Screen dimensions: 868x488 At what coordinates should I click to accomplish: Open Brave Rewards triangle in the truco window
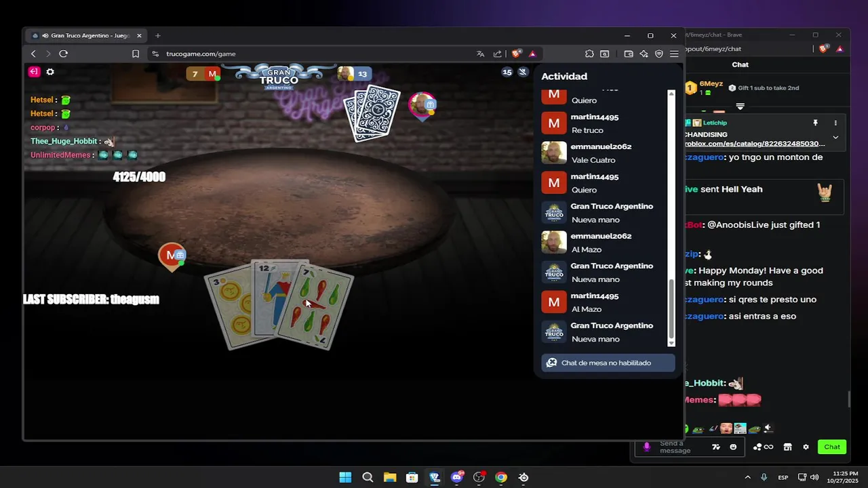click(532, 54)
